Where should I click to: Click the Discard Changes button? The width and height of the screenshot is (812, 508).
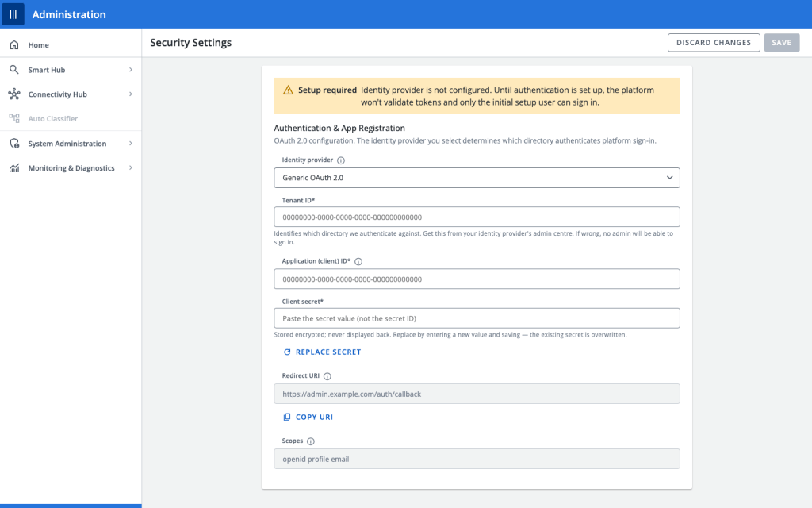tap(714, 43)
